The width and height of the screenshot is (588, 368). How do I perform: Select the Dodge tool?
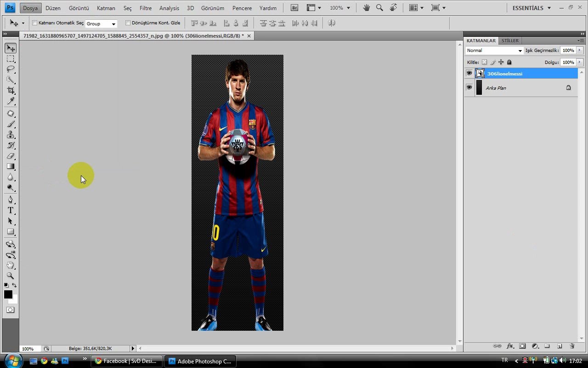11,188
